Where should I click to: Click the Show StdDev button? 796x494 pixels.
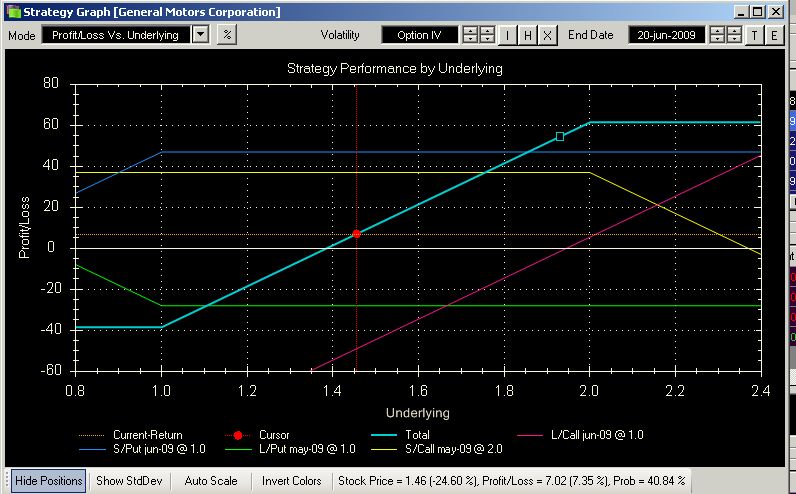129,480
